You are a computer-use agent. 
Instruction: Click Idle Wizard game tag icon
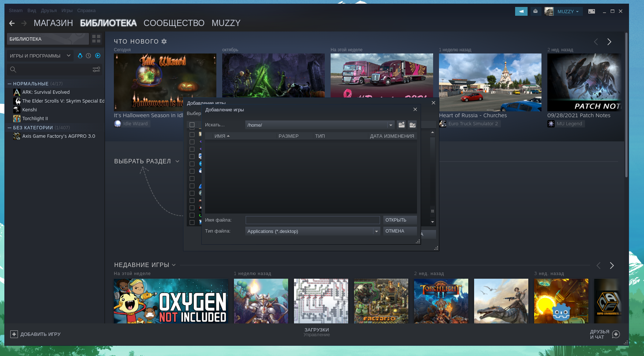coord(118,124)
